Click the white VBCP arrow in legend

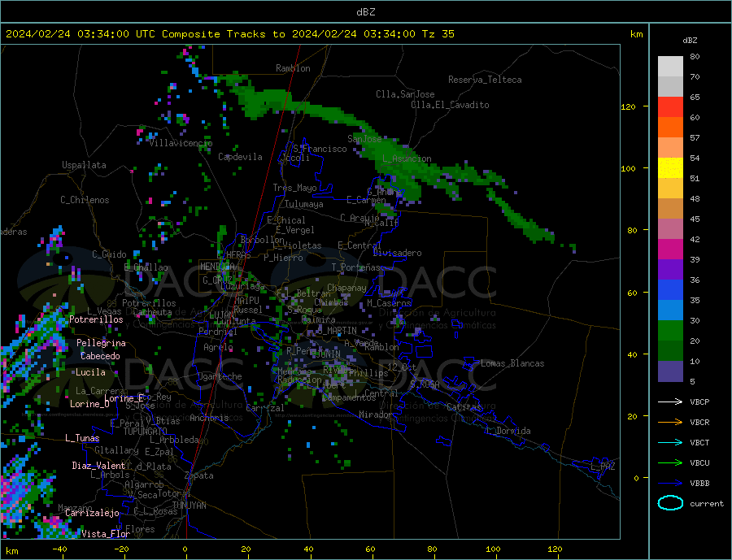point(670,402)
